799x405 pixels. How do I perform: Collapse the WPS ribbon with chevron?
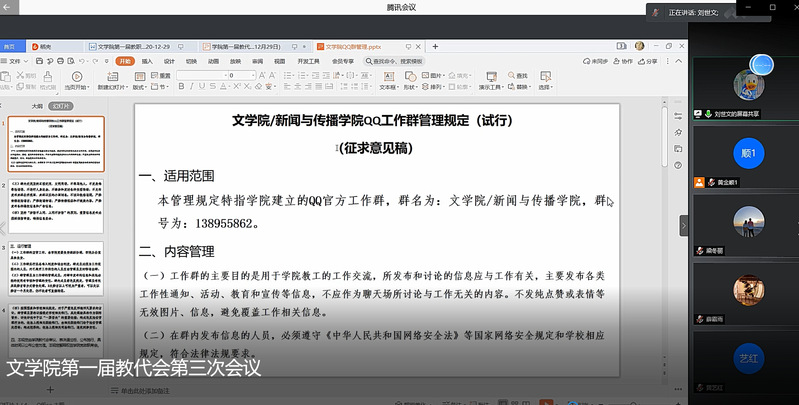[x=679, y=61]
